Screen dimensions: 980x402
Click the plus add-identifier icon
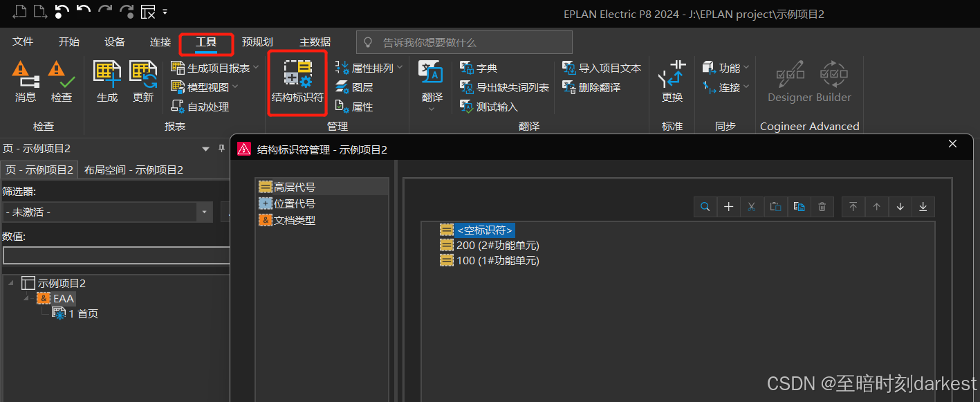(729, 206)
